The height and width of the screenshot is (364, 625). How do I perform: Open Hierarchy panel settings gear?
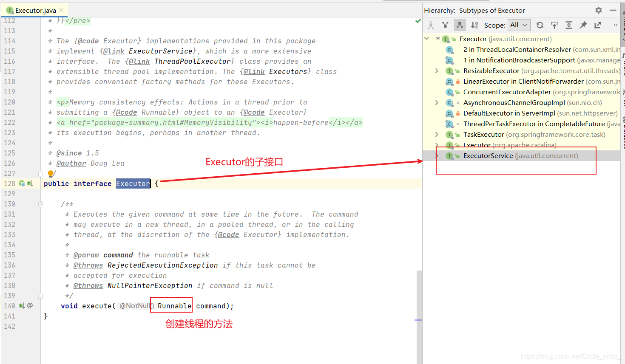[x=599, y=10]
